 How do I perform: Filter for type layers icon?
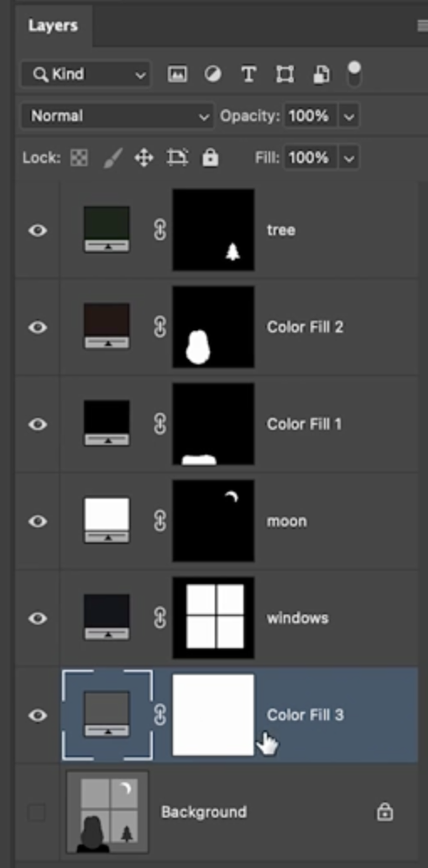coord(248,74)
